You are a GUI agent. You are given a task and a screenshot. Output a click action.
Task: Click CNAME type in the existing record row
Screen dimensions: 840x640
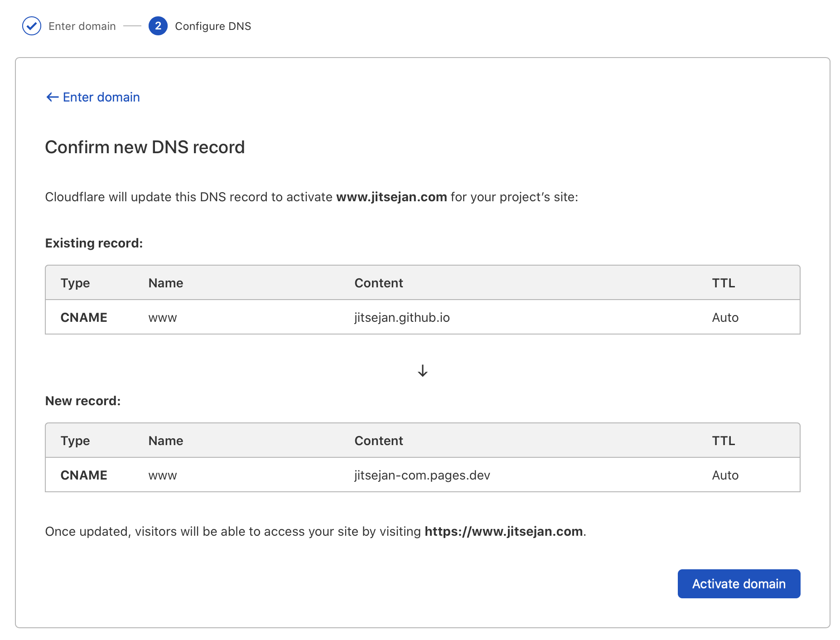[x=84, y=317]
